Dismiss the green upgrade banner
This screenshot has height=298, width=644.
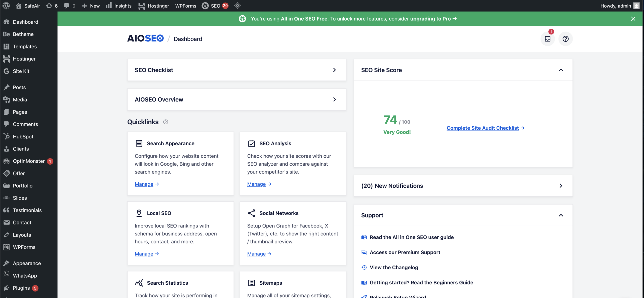tap(633, 19)
